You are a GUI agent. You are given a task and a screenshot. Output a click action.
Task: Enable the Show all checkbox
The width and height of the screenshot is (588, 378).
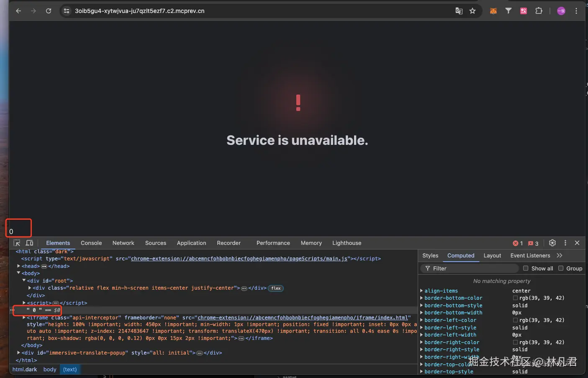526,268
